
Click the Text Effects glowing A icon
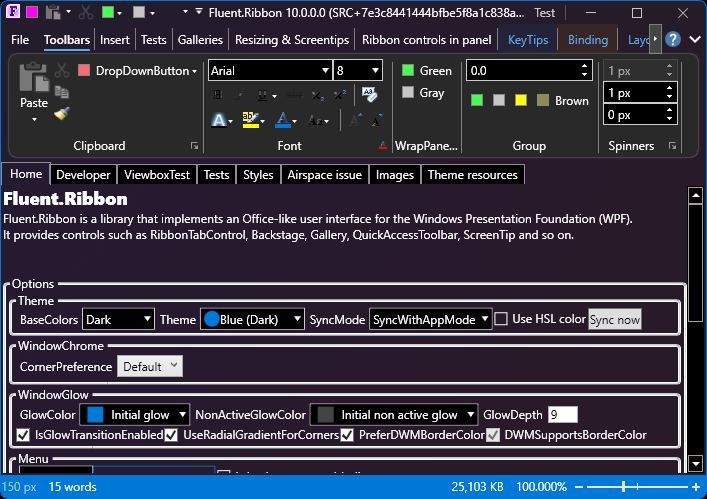coord(219,120)
